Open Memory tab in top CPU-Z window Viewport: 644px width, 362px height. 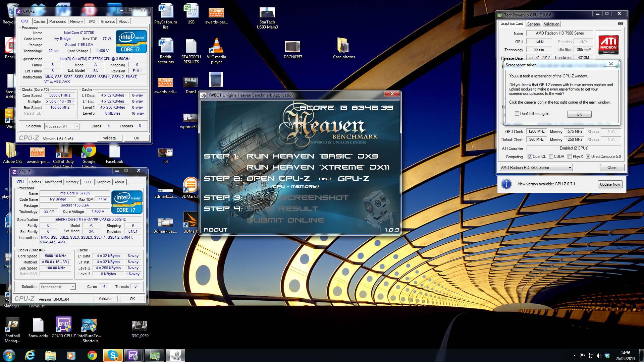(x=76, y=21)
